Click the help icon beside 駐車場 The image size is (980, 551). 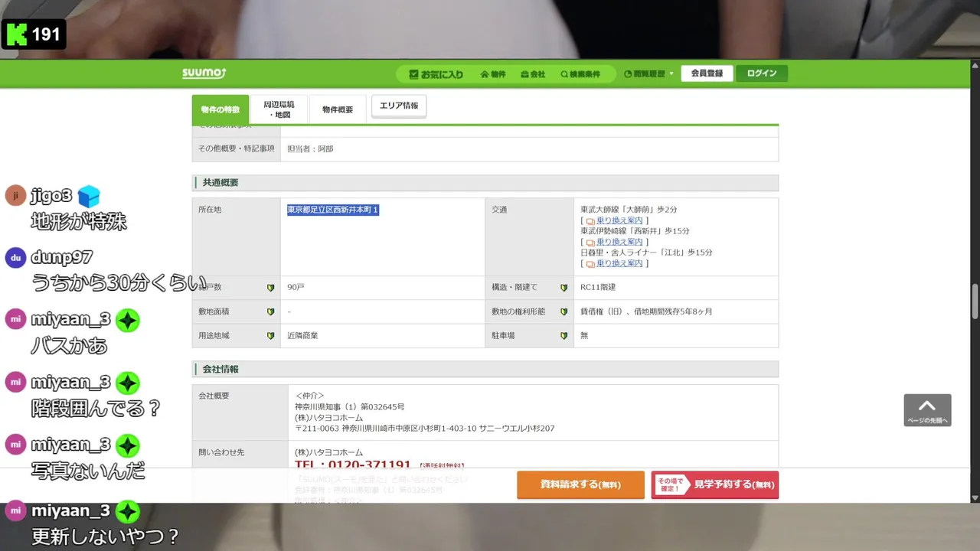pyautogui.click(x=563, y=336)
